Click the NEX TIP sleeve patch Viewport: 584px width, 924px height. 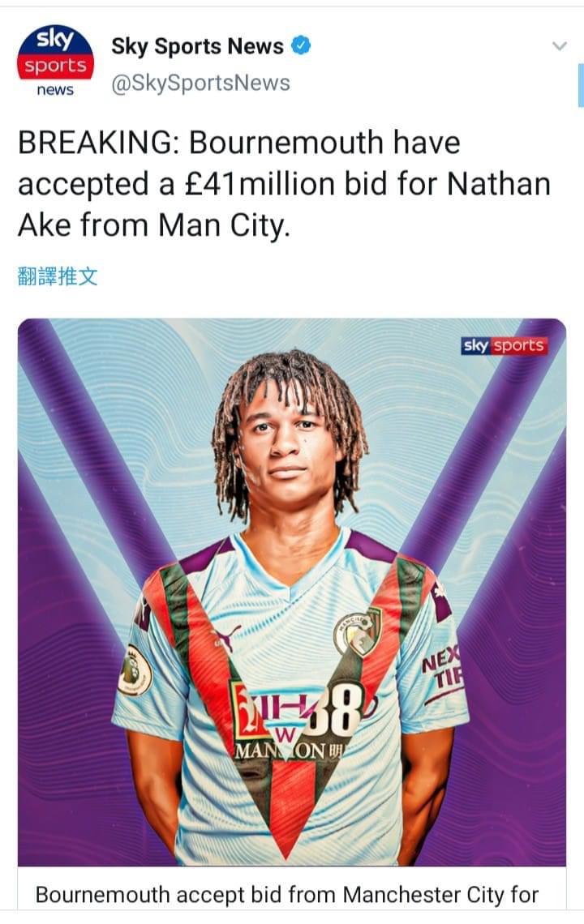(442, 669)
